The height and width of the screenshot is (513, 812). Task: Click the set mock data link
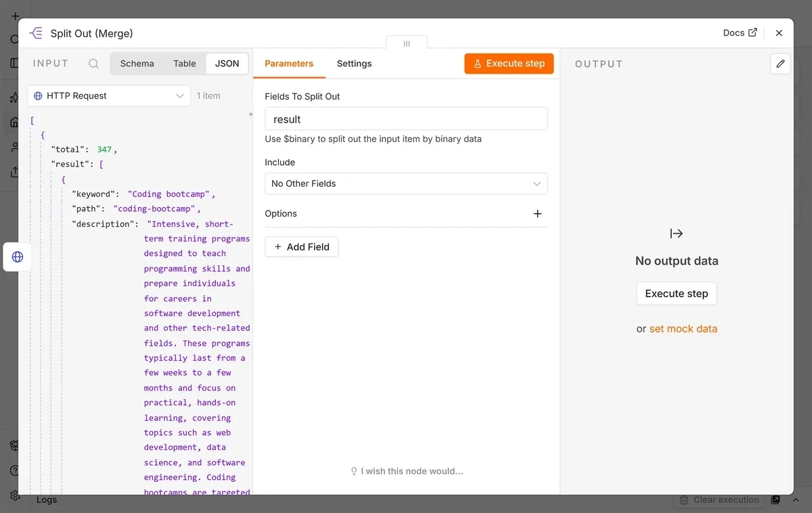(x=683, y=329)
